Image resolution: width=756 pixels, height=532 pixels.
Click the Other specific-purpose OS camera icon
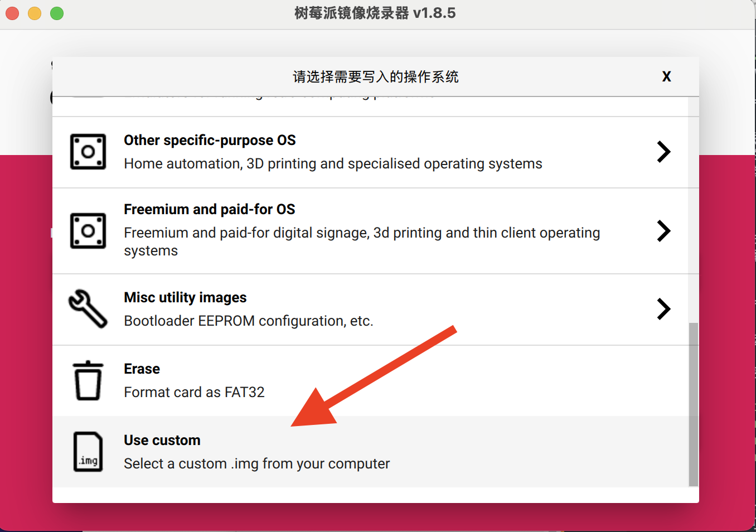click(88, 151)
